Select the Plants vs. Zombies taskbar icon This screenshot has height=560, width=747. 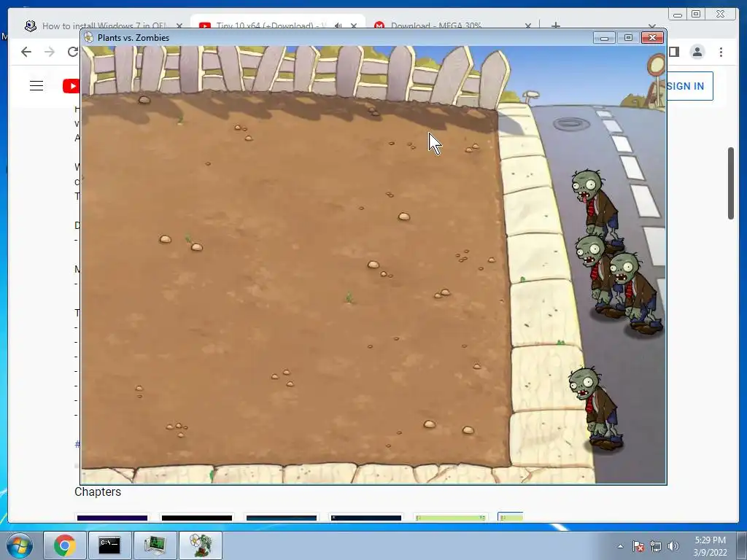tap(201, 545)
